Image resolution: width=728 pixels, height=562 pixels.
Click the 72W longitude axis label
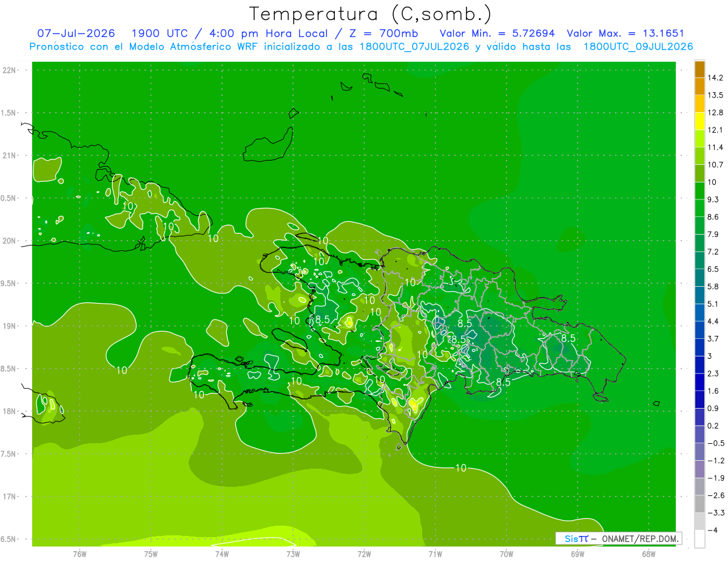coord(364,554)
